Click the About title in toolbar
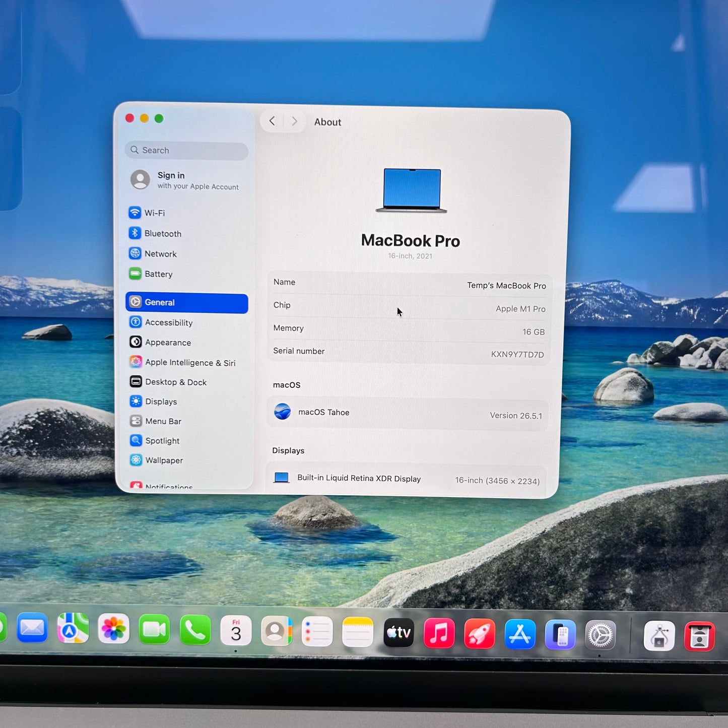This screenshot has width=728, height=728. [328, 122]
